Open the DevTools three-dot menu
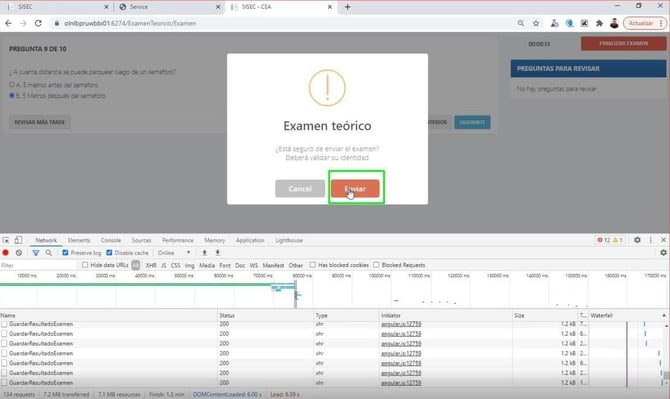The height and width of the screenshot is (399, 670). (650, 240)
